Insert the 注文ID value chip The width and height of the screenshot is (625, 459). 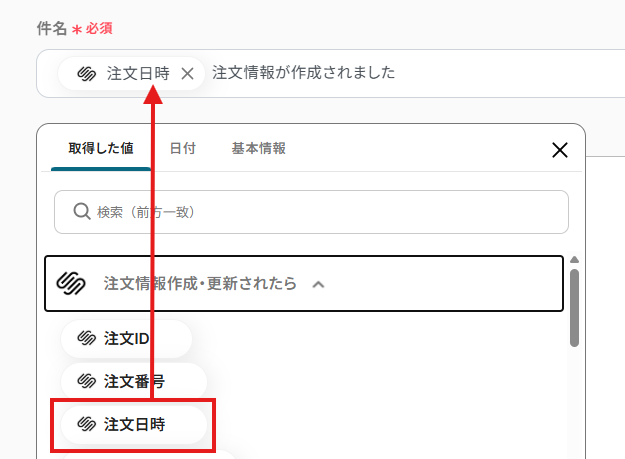[x=126, y=339]
